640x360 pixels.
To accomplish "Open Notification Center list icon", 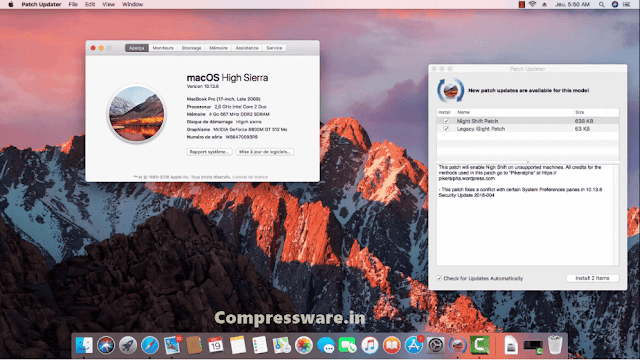I will (627, 4).
